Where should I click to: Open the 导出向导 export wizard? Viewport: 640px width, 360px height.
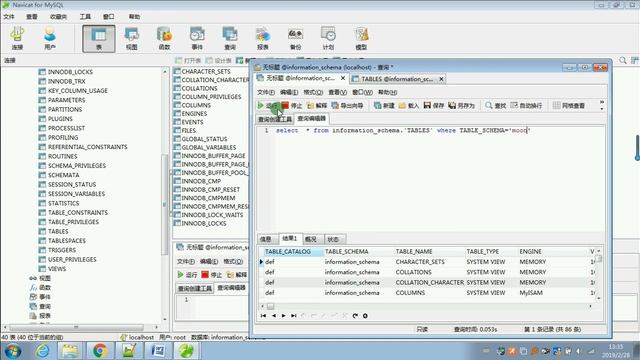pos(347,105)
